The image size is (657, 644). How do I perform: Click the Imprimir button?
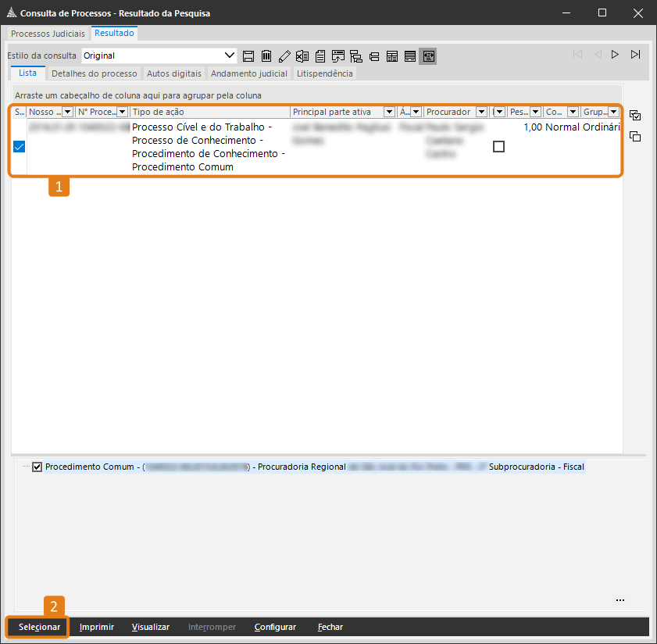(97, 627)
